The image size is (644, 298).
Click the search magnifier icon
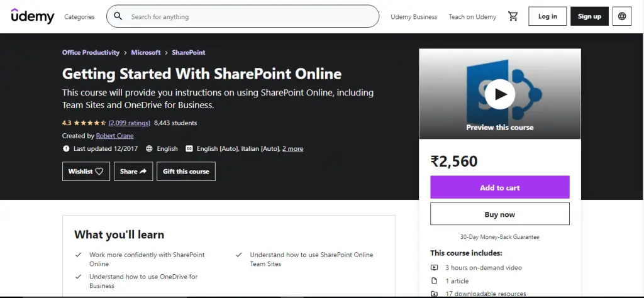point(118,17)
